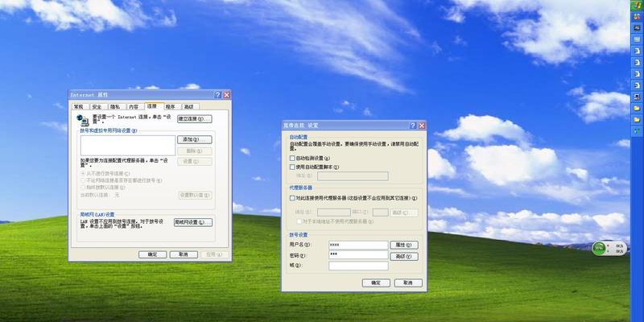Viewport: 644px width, 322px height.
Task: Click the greyed 删除 button
Action: tap(195, 151)
